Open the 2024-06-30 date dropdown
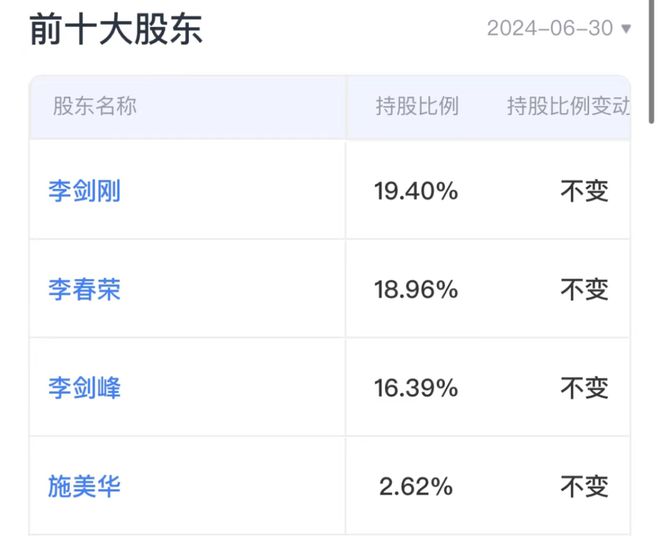 coord(559,29)
